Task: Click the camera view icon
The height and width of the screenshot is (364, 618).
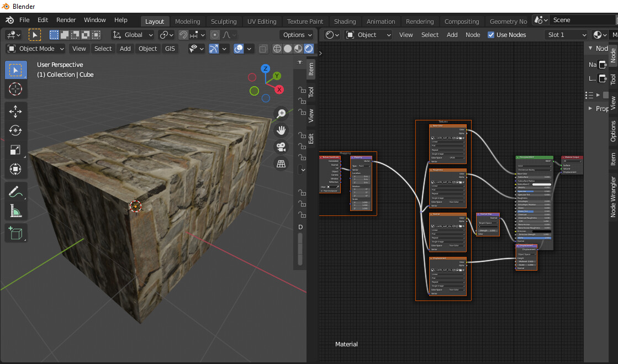Action: pyautogui.click(x=281, y=147)
